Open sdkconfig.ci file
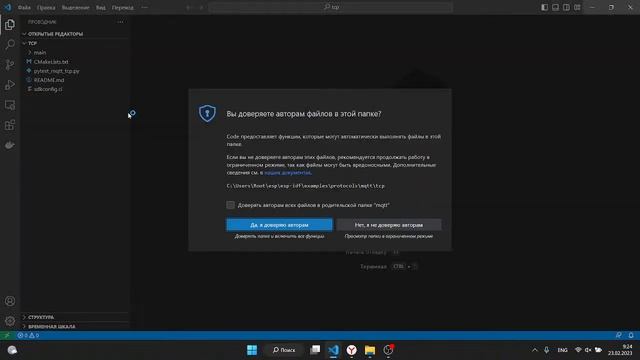This screenshot has height=360, width=640. pyautogui.click(x=48, y=89)
